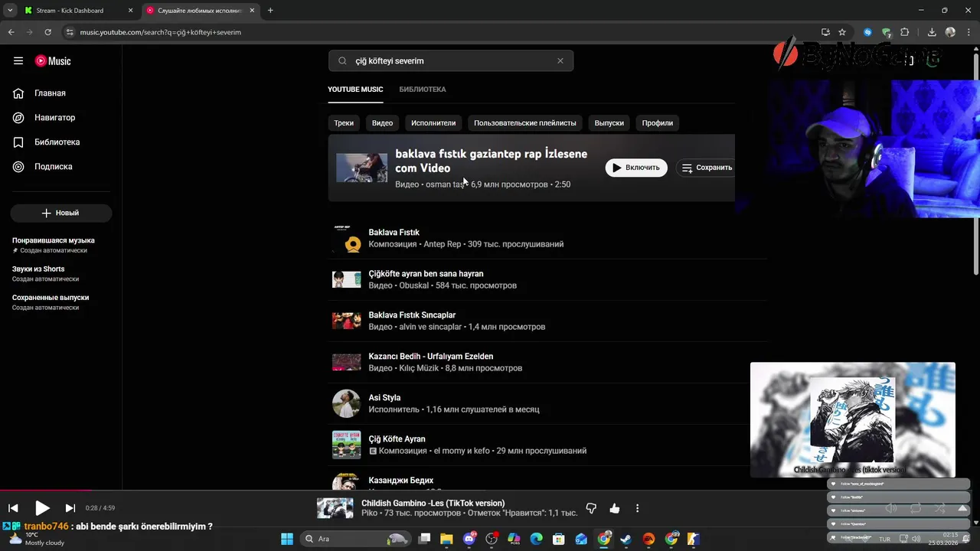Image resolution: width=980 pixels, height=551 pixels.
Task: Create a new playlist with Новый
Action: click(61, 213)
